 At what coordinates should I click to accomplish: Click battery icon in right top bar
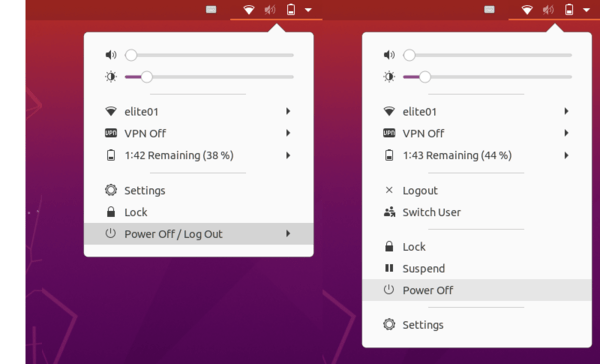[569, 10]
